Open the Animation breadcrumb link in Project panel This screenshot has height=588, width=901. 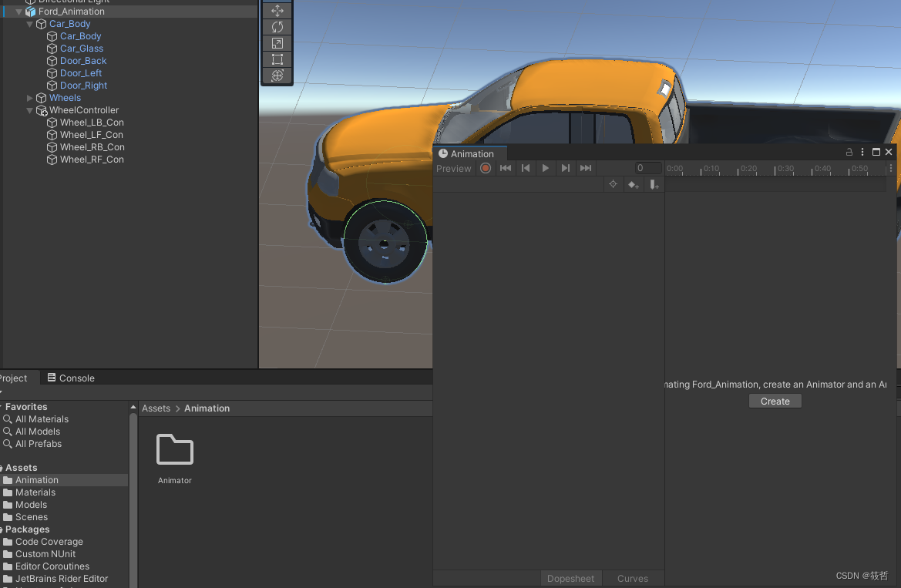pyautogui.click(x=207, y=408)
